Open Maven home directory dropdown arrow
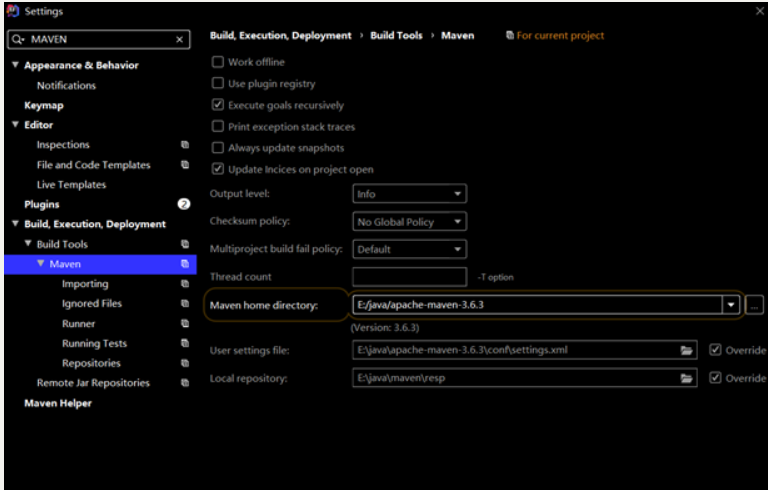 point(731,305)
